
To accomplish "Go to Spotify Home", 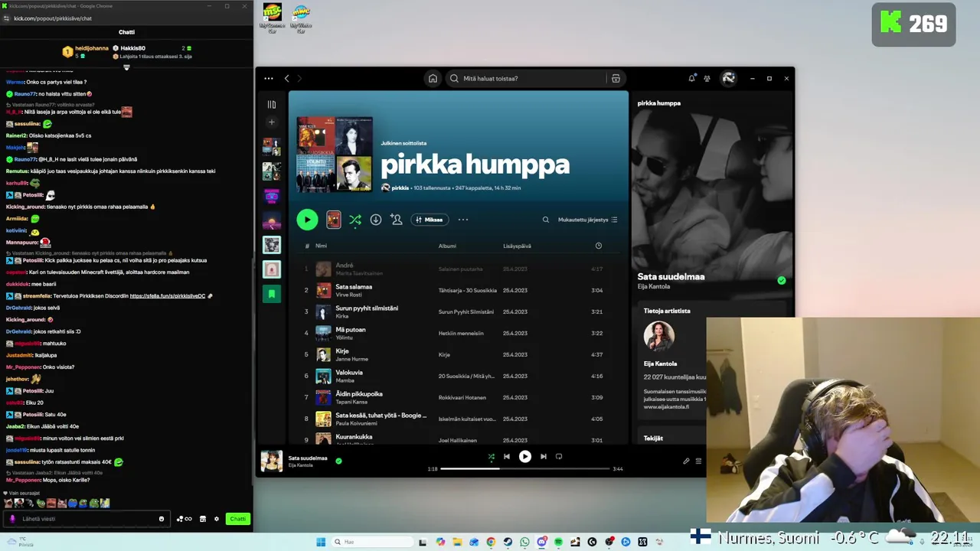I will tap(433, 78).
